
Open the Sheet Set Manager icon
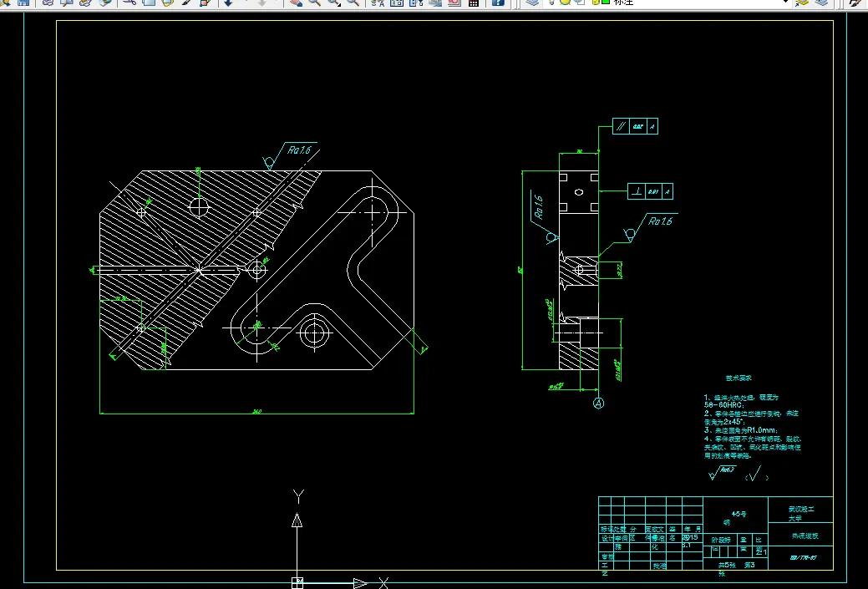pos(435,3)
